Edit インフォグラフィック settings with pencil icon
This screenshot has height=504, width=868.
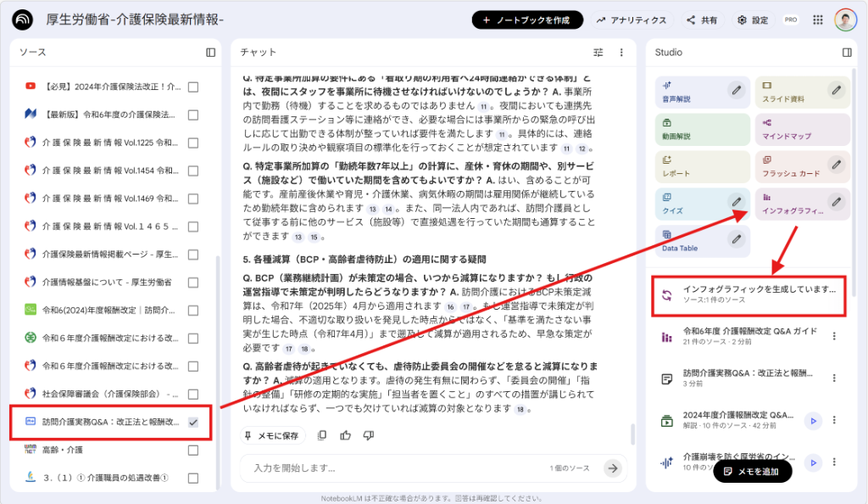pyautogui.click(x=837, y=202)
